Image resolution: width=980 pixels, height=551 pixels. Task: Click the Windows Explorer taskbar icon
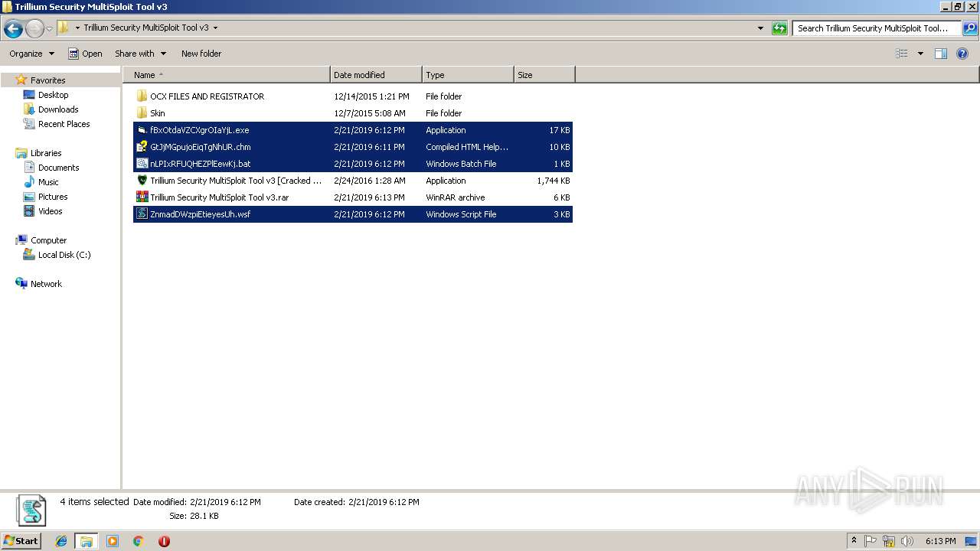click(87, 541)
